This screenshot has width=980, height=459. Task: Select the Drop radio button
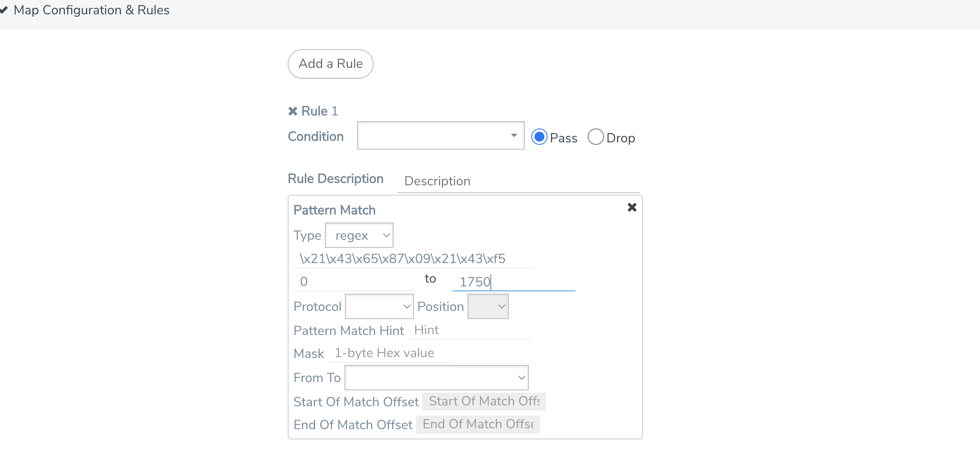coord(595,137)
